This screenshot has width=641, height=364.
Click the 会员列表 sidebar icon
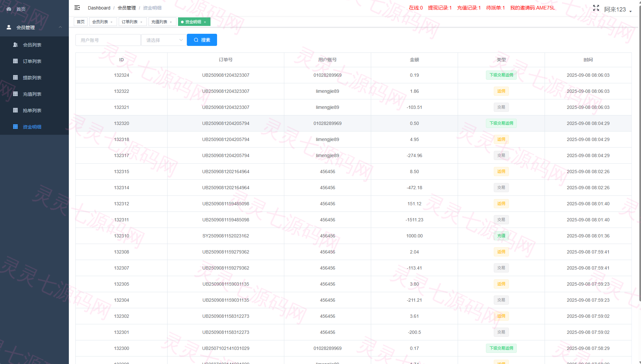15,45
